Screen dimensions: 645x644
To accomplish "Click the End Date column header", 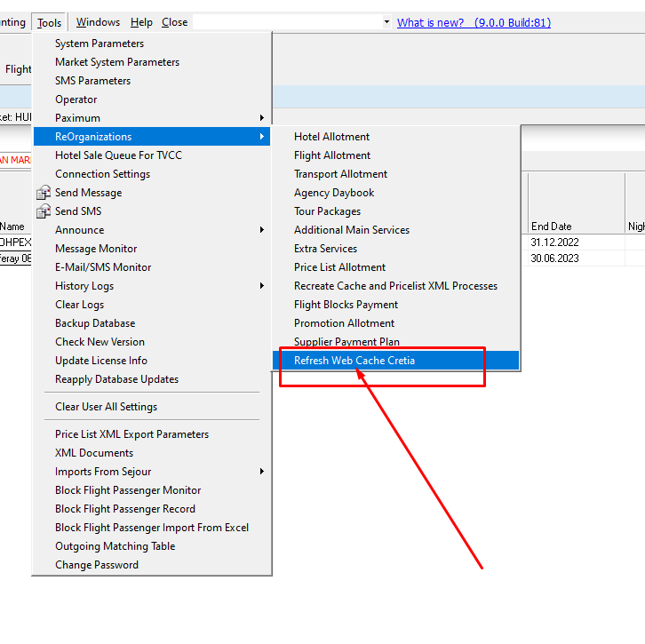I will click(552, 227).
